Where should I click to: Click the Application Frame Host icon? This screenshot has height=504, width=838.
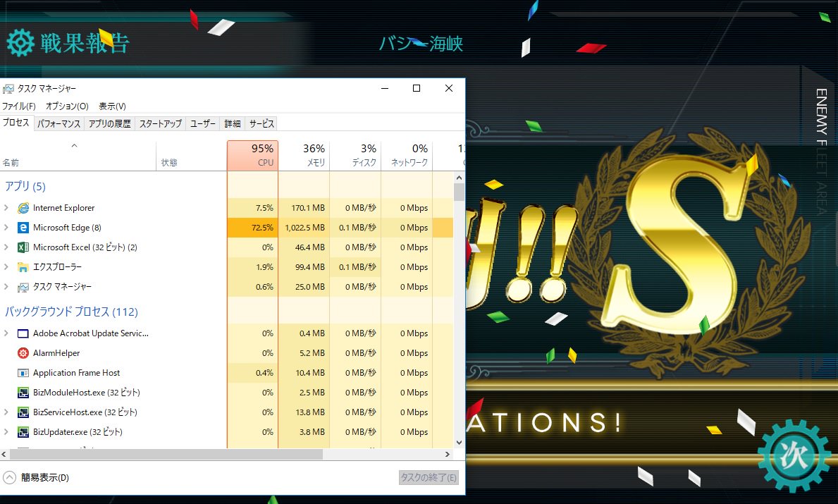pos(23,373)
